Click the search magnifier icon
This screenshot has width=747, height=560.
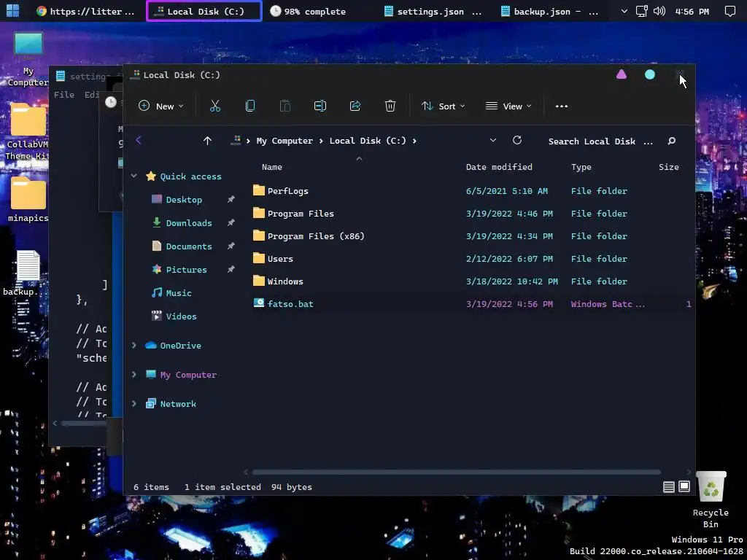click(x=672, y=141)
